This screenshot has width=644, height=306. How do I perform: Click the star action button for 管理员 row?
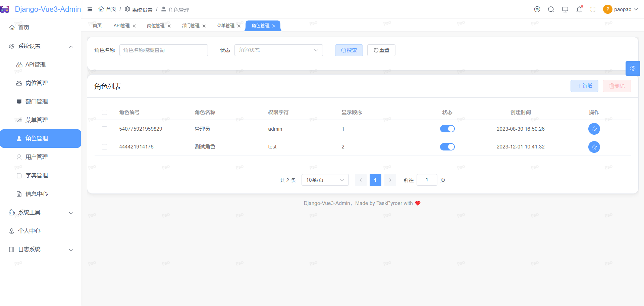click(594, 129)
